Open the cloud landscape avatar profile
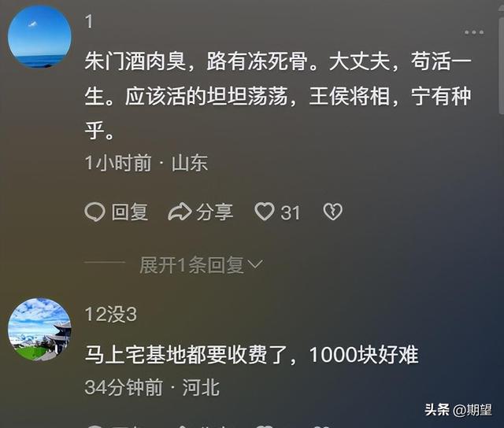Image resolution: width=504 pixels, height=428 pixels. click(39, 329)
